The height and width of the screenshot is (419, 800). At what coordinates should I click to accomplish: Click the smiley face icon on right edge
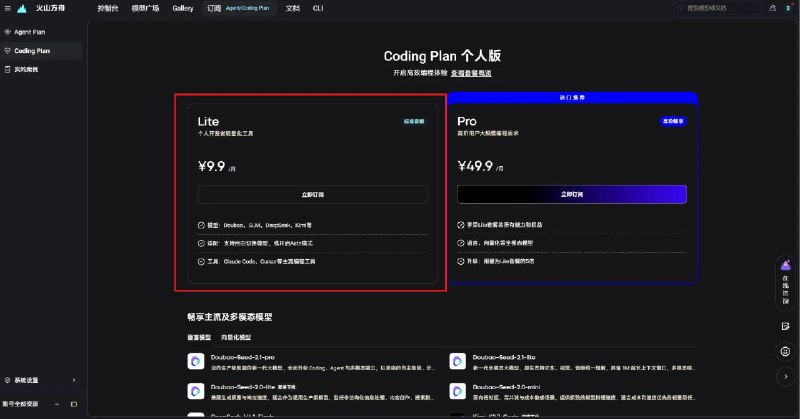[x=785, y=351]
